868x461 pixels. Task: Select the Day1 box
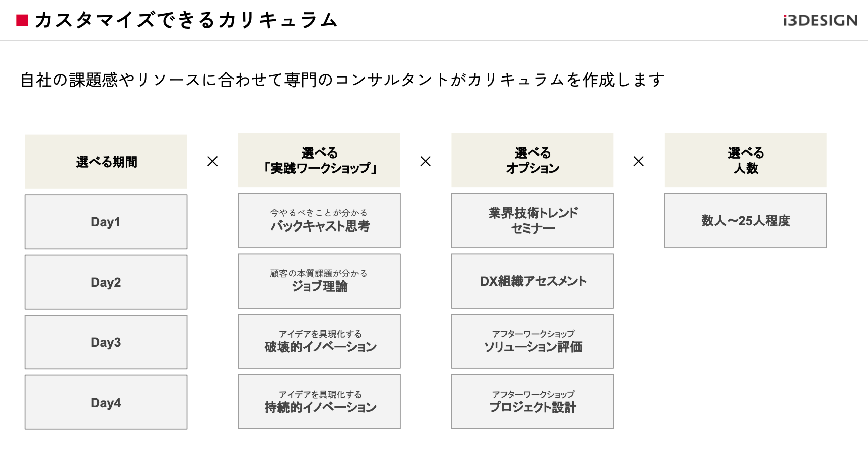click(106, 222)
